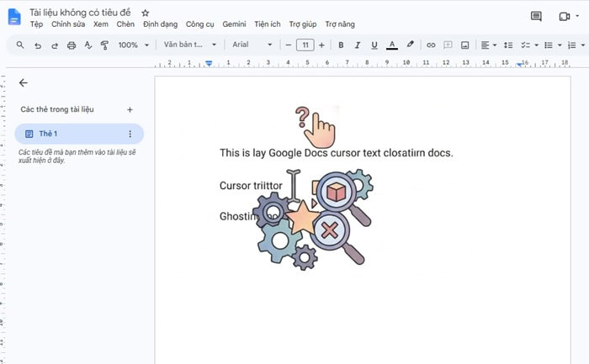This screenshot has height=364, width=589.
Task: Open the comment history icon
Action: pyautogui.click(x=536, y=16)
